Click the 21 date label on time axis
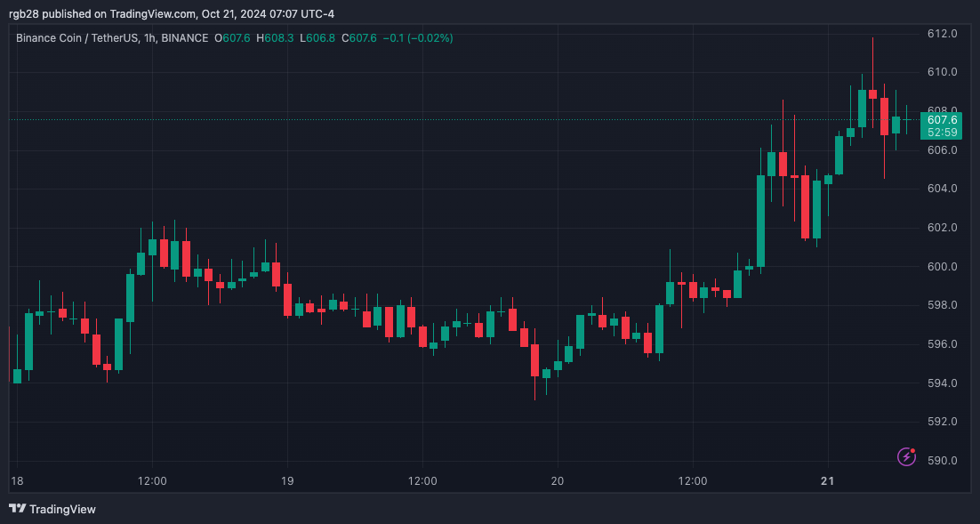Image resolution: width=980 pixels, height=524 pixels. tap(826, 480)
